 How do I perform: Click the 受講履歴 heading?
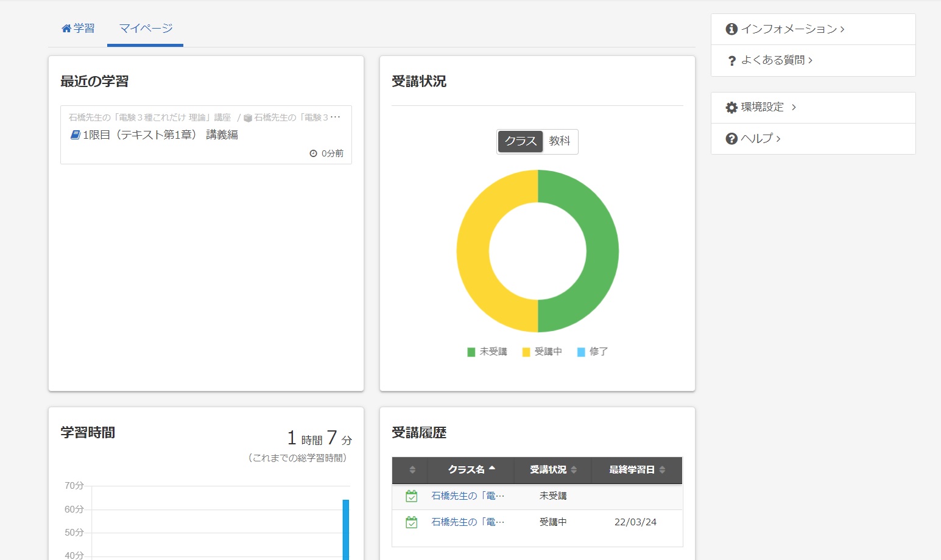coord(419,433)
